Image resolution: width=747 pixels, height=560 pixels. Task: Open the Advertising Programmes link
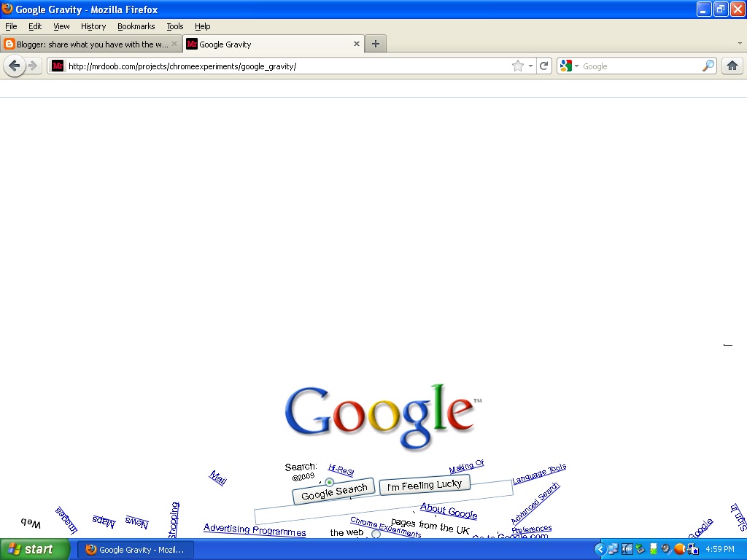[255, 529]
